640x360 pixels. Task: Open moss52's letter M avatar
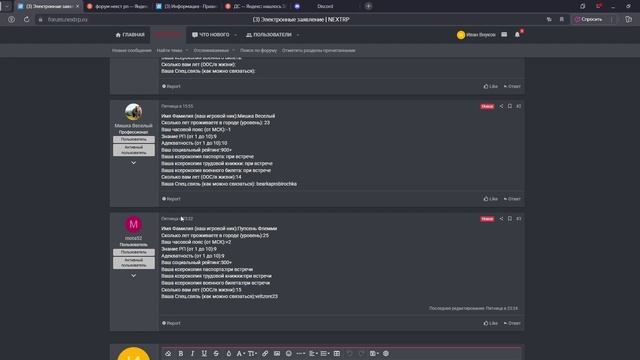click(x=133, y=224)
